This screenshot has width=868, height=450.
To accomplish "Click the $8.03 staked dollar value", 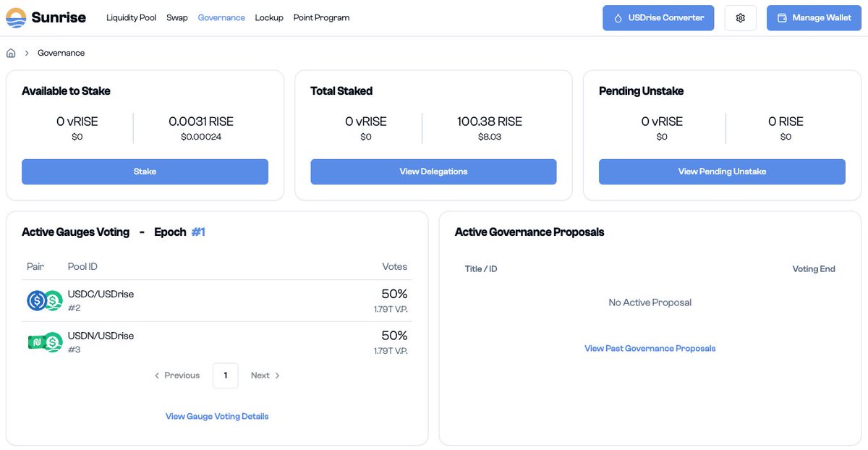I will click(x=490, y=137).
